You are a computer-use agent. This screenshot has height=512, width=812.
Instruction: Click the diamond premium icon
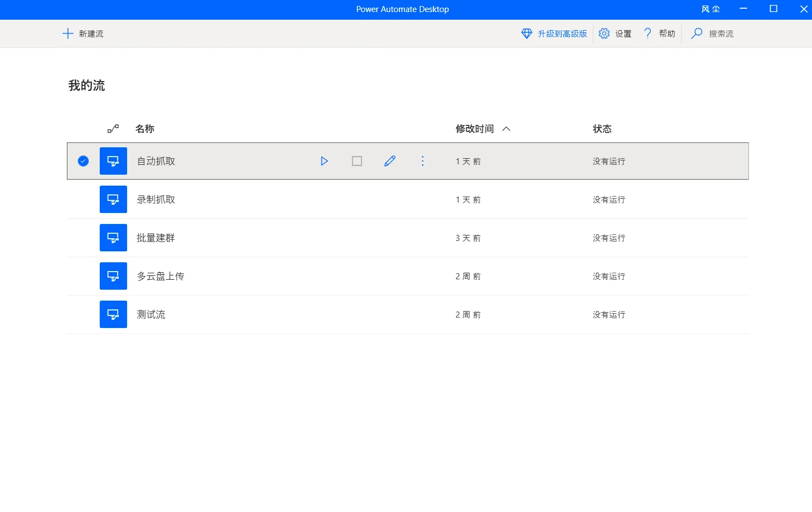coord(527,33)
